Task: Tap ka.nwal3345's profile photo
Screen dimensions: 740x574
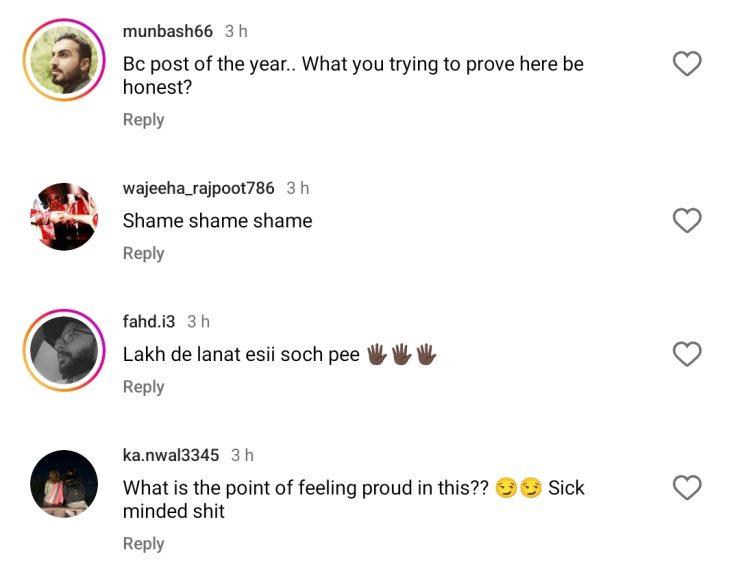Action: coord(64,484)
